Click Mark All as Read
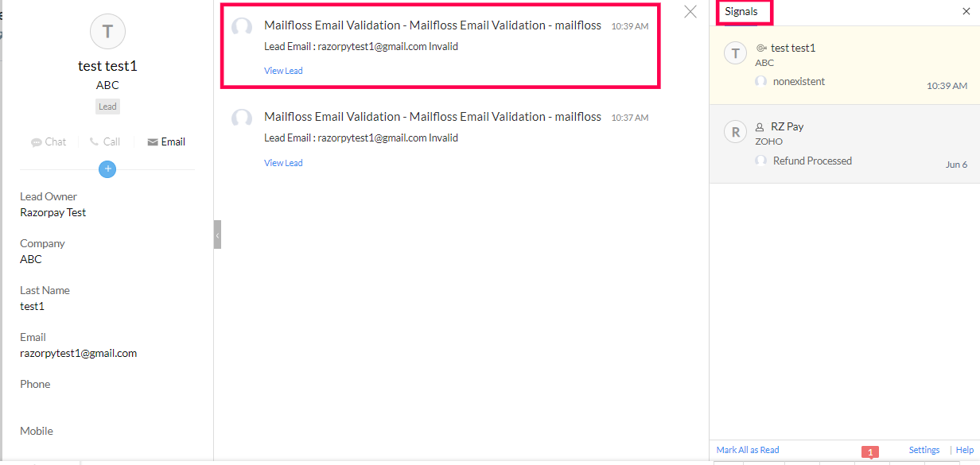980x465 pixels. click(x=748, y=450)
